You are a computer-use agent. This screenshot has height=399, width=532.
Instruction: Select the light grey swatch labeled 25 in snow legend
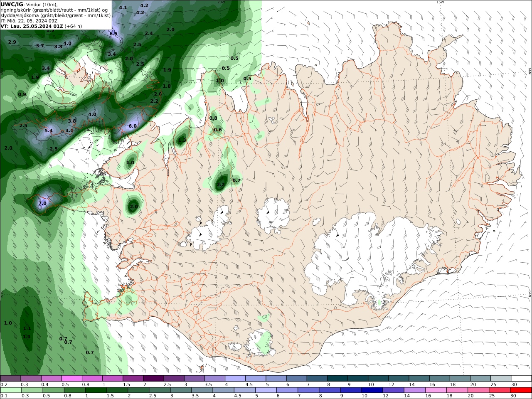501,378
